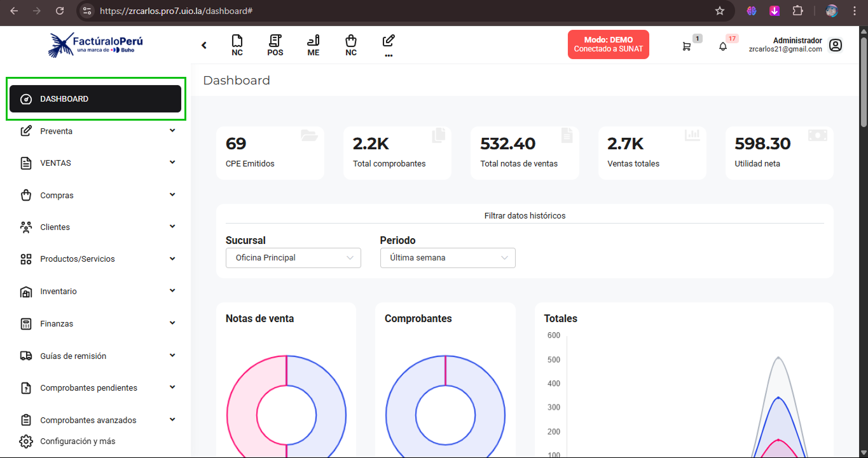The width and height of the screenshot is (868, 458).
Task: Collapse the shortcuts bar with the left chevron
Action: (x=204, y=45)
